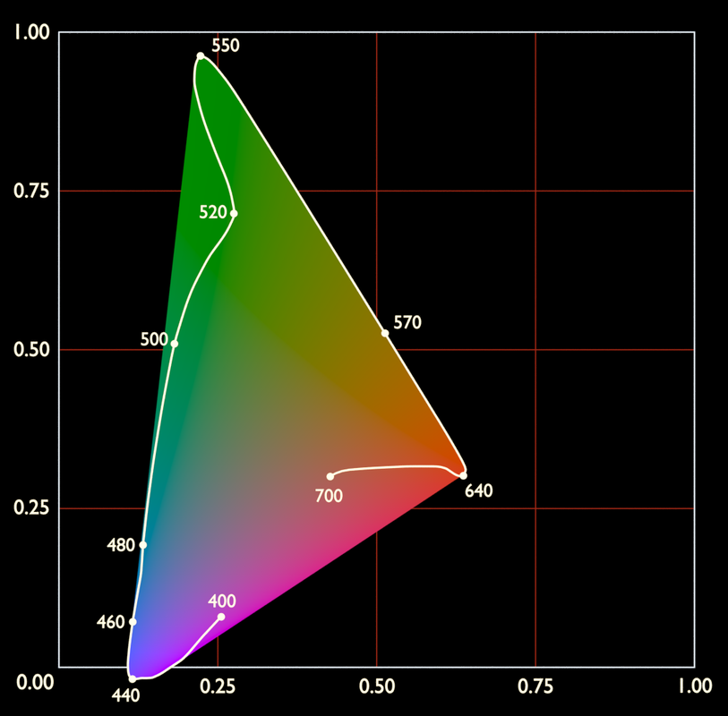Click the 440 wavelength label

pos(126,695)
